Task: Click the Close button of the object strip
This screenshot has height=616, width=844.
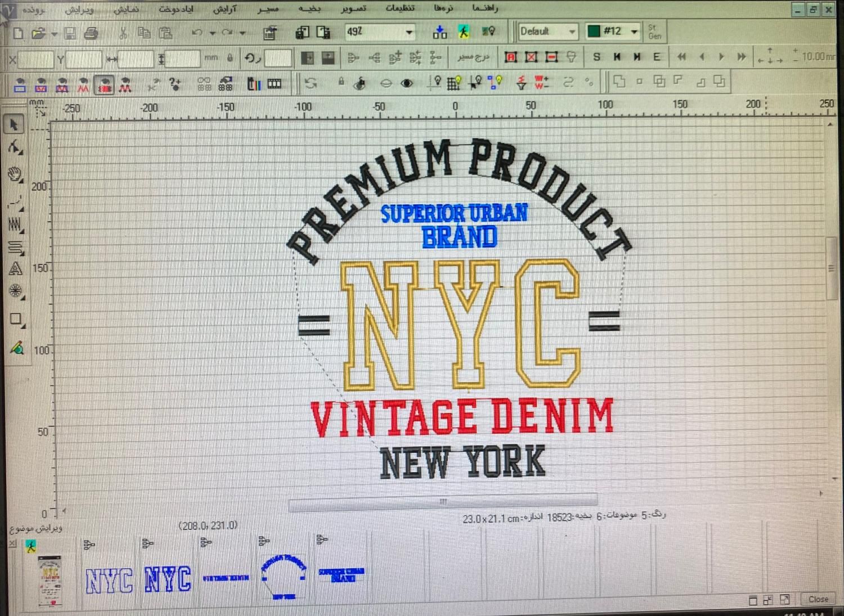Action: (x=818, y=599)
